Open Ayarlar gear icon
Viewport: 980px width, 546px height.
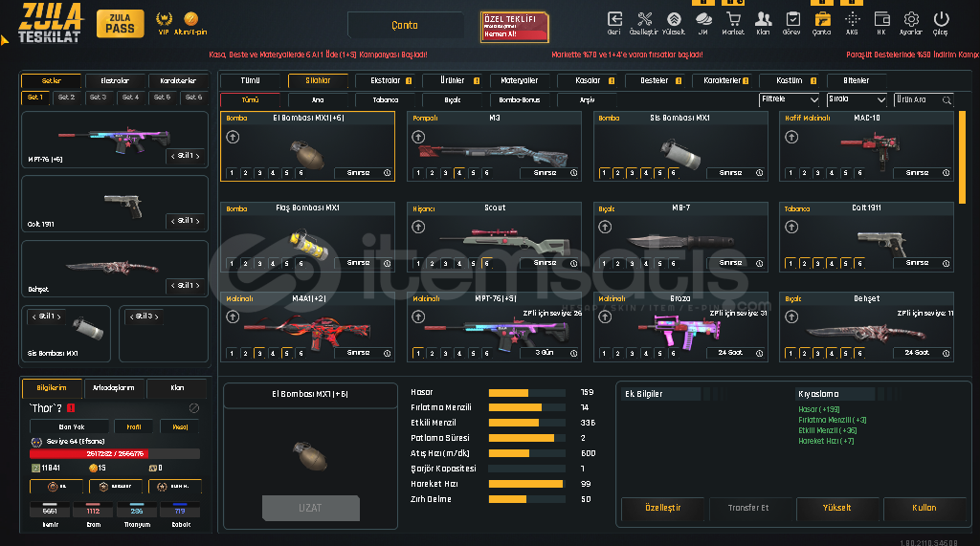coord(911,19)
